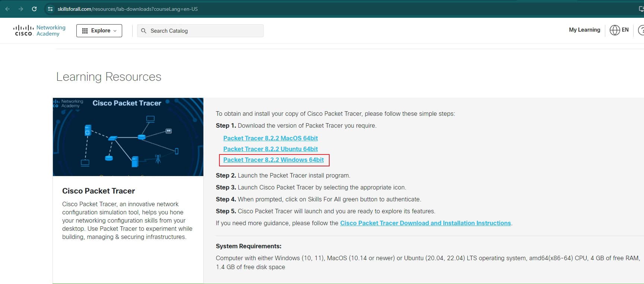The width and height of the screenshot is (644, 284).
Task: Click the Cisco Packet Tracer card title
Action: pyautogui.click(x=98, y=191)
